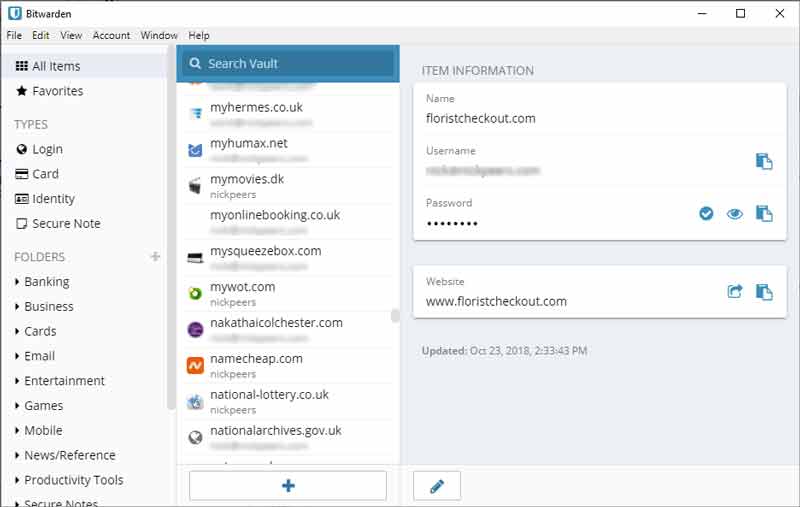
Task: Add new vault item with plus button
Action: click(288, 486)
